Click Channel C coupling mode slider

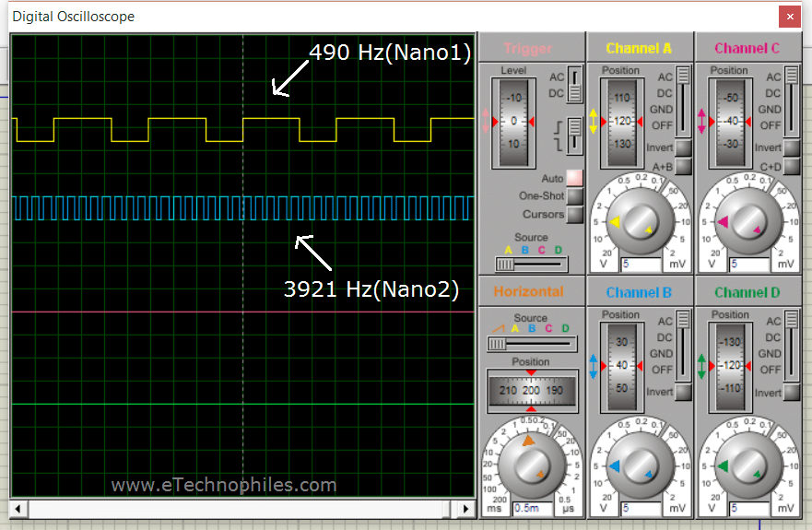(792, 101)
